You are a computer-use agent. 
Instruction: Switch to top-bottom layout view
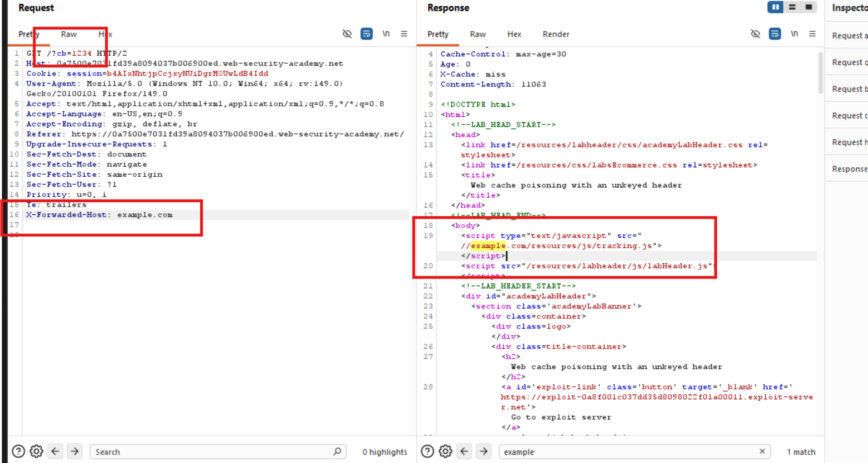click(x=792, y=7)
